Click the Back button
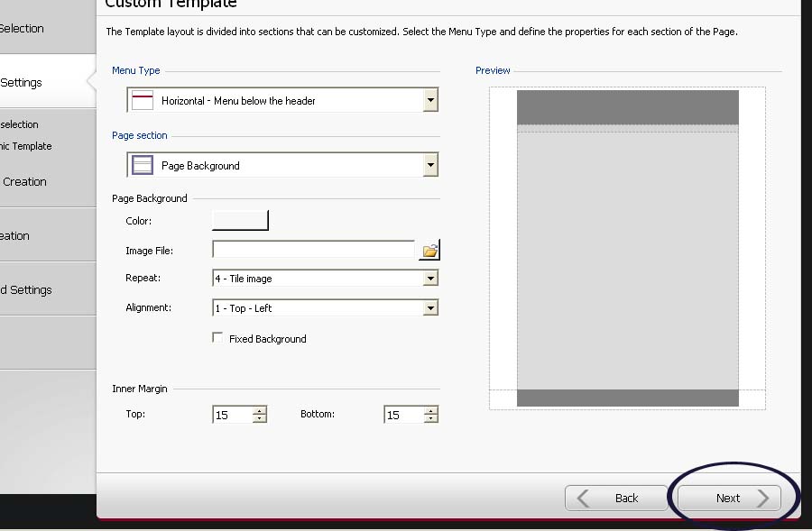Image resolution: width=812 pixels, height=531 pixels. tap(616, 498)
